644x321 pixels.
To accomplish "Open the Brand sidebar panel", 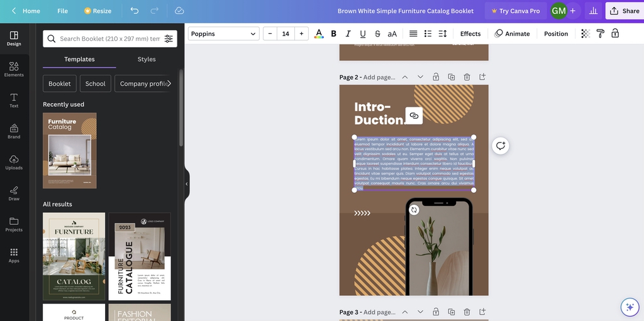I will click(x=14, y=131).
